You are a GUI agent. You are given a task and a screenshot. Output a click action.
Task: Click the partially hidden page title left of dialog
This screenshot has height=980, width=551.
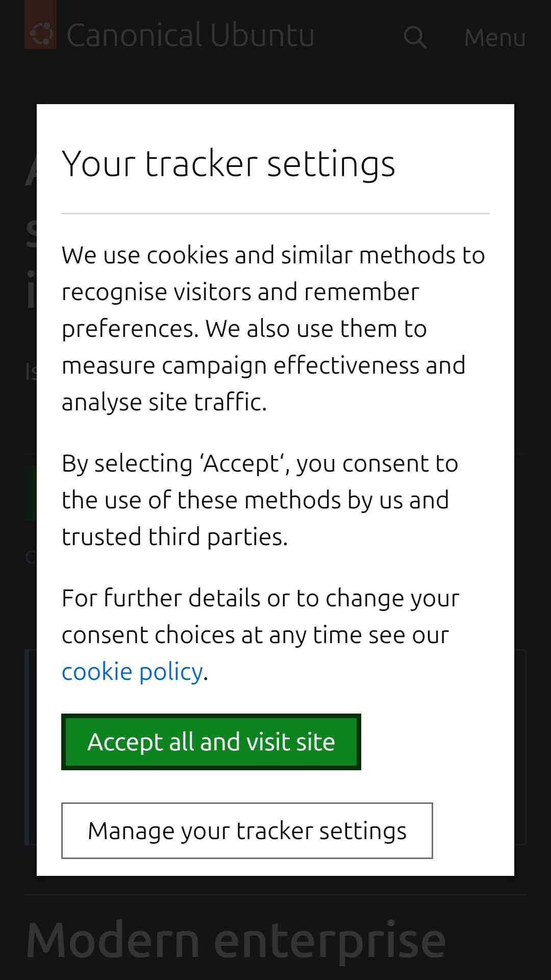click(31, 235)
